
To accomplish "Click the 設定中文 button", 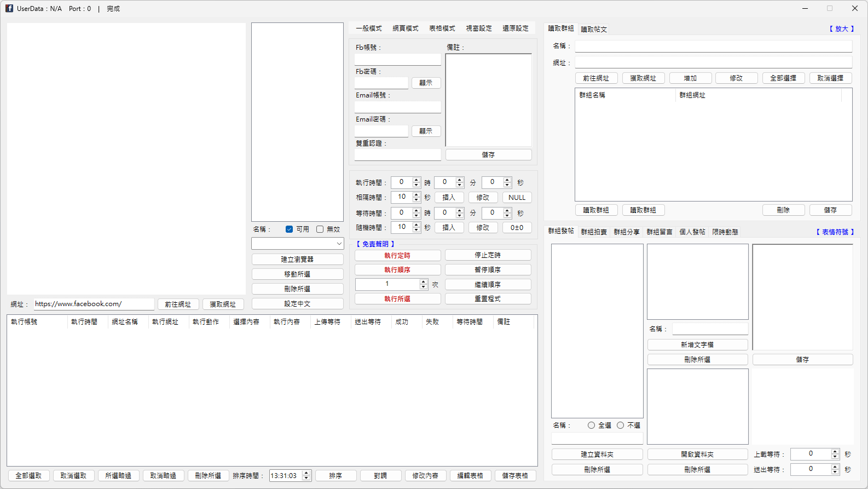I will click(297, 304).
